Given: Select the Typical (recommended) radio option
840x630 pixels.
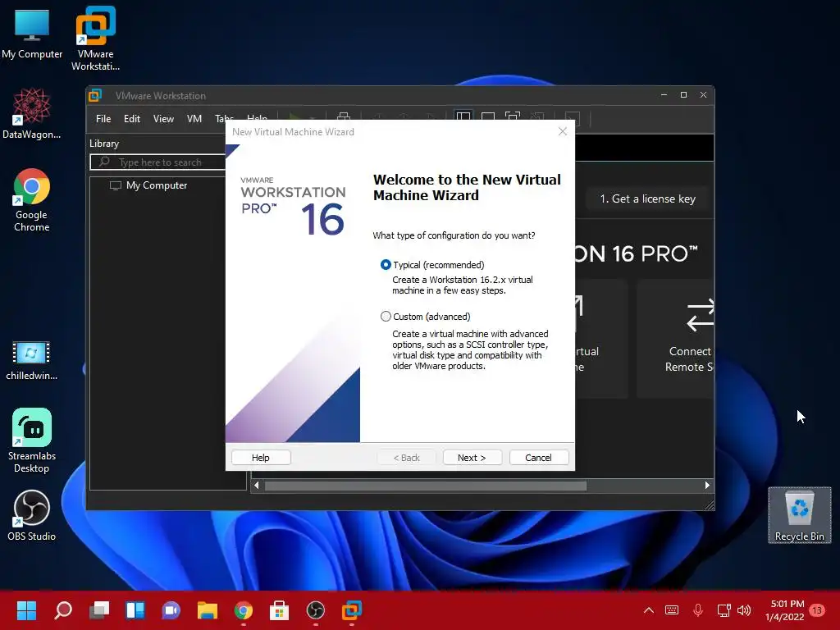Looking at the screenshot, I should point(386,265).
